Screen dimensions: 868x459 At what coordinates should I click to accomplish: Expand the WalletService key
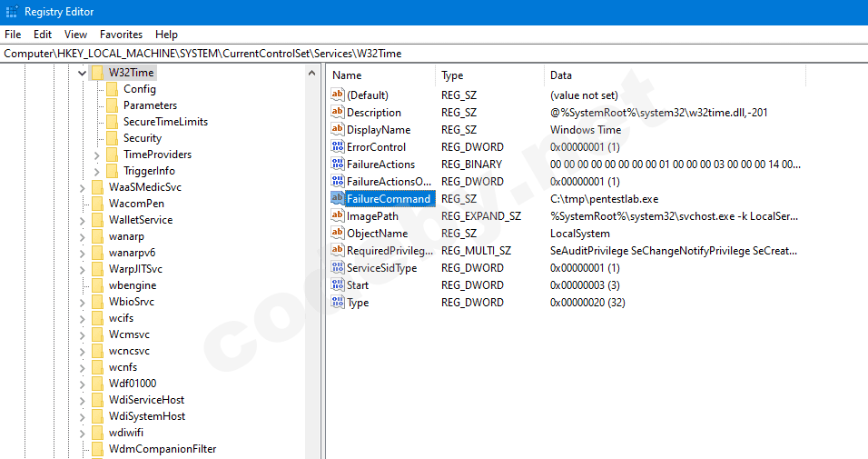click(82, 221)
